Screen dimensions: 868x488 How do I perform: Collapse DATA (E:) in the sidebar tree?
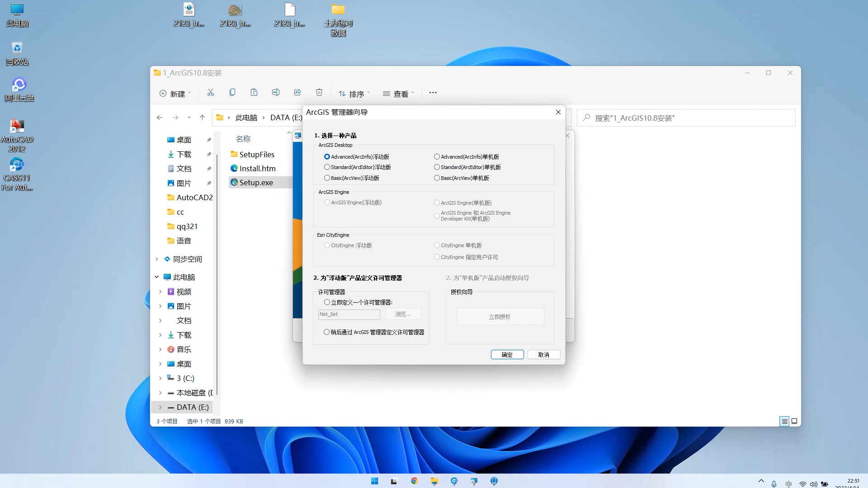(x=160, y=407)
